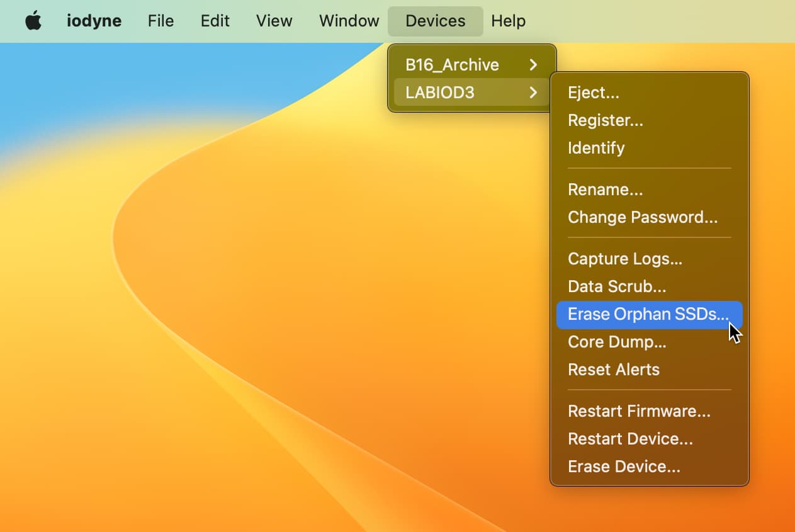Open the File menu
Screen dimensions: 795x532
click(x=161, y=21)
